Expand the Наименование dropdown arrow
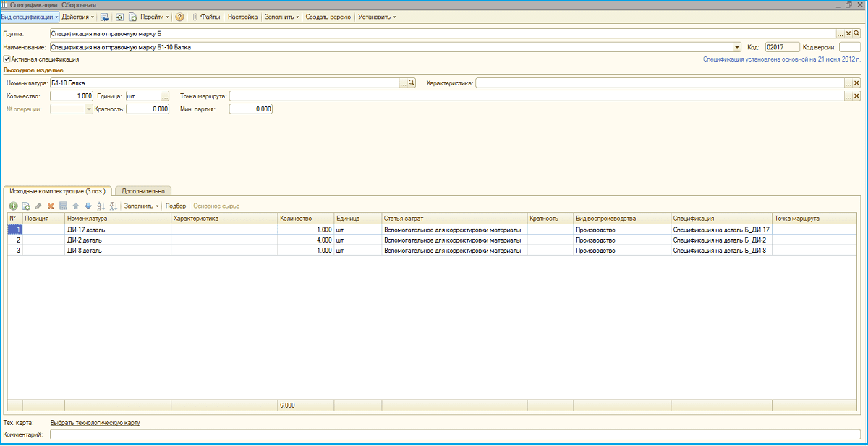Image resolution: width=868 pixels, height=446 pixels. 737,47
